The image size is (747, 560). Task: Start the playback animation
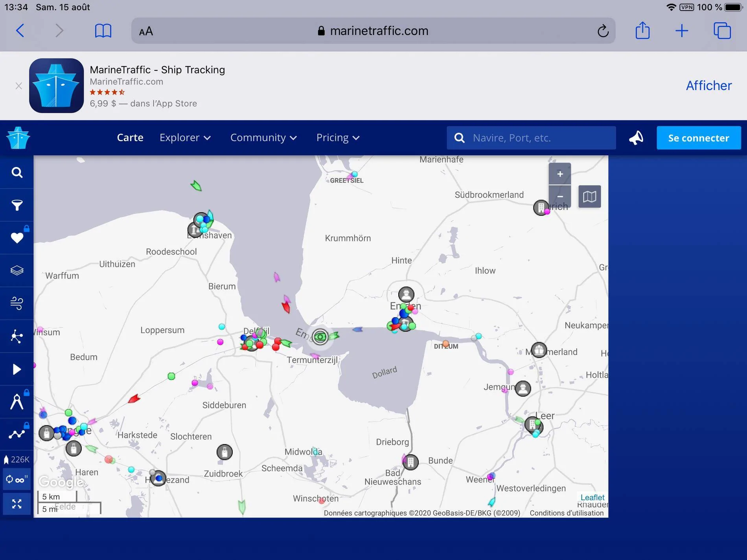17,369
